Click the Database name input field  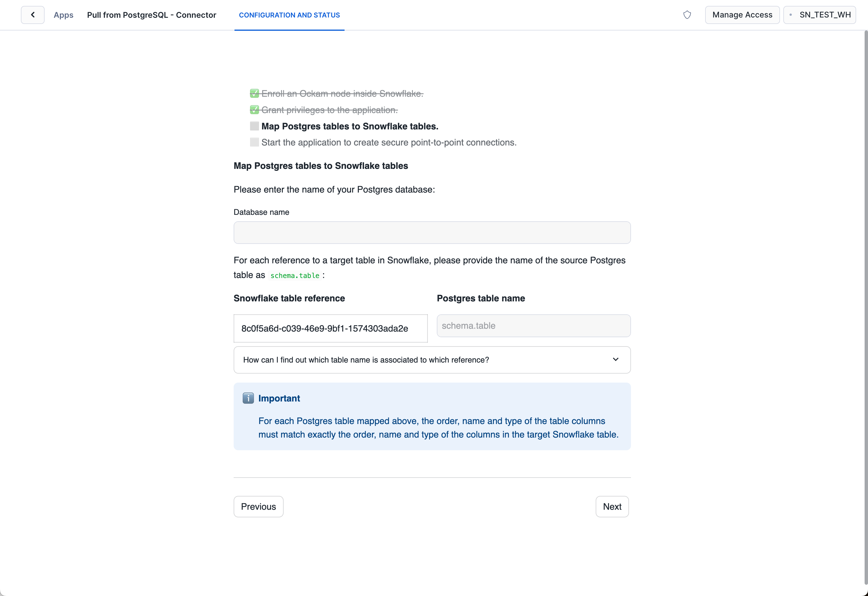431,233
